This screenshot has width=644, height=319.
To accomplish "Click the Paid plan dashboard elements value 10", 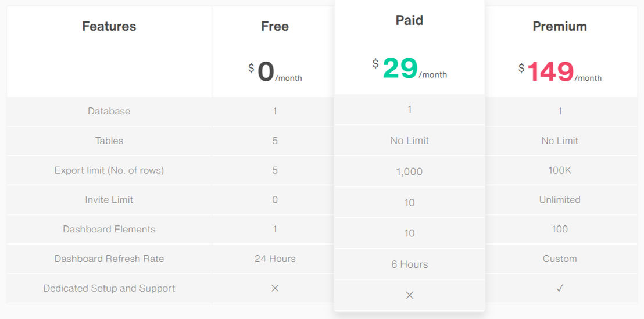I will pyautogui.click(x=410, y=233).
